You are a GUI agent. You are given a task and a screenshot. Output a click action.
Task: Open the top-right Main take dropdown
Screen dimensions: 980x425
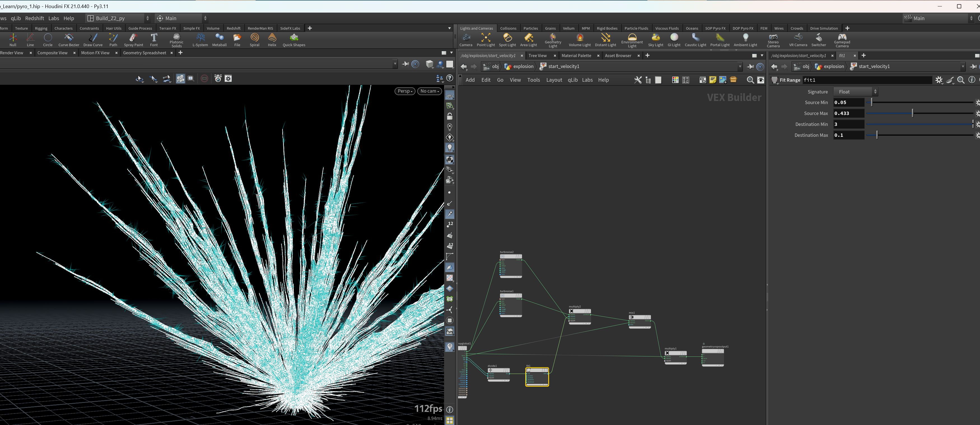tap(938, 18)
